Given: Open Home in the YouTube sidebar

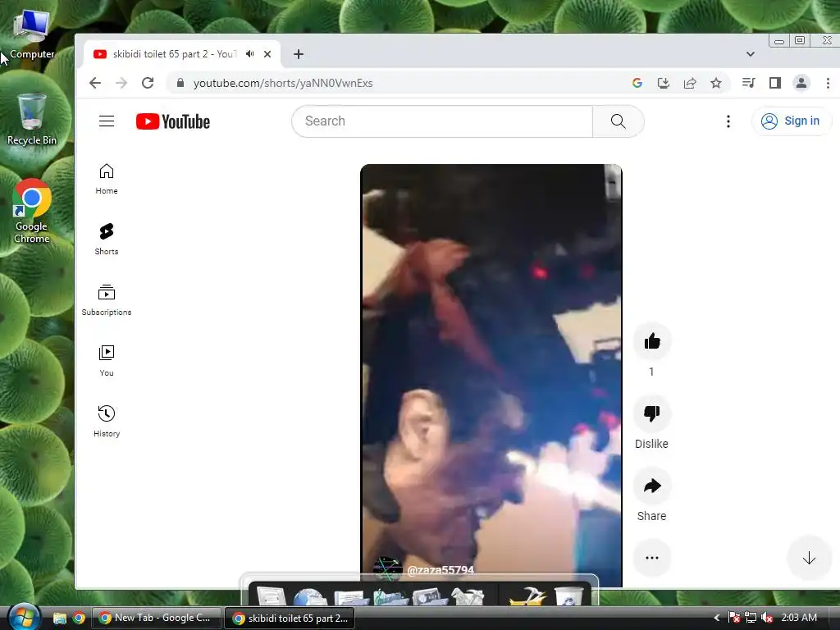Looking at the screenshot, I should (107, 179).
